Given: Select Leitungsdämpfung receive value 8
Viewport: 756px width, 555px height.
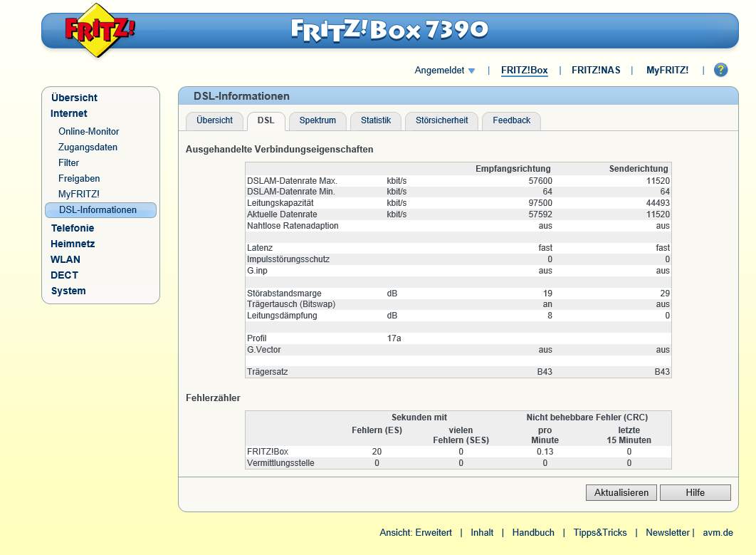Looking at the screenshot, I should pos(550,316).
